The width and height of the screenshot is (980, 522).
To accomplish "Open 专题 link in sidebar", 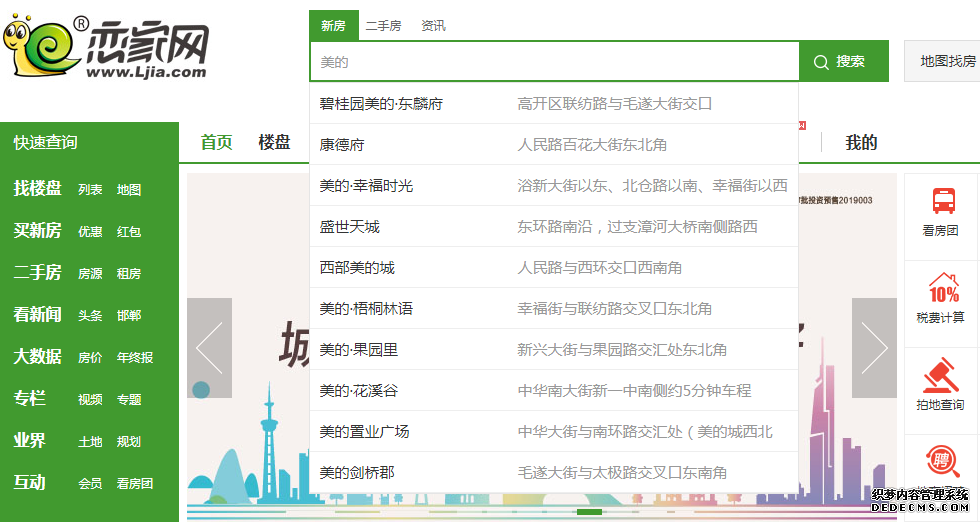I will click(129, 399).
